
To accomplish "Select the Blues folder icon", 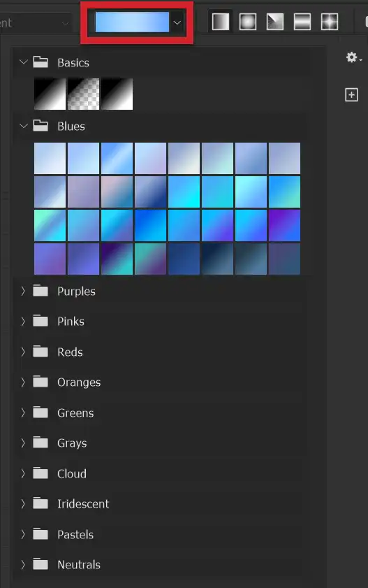I will point(41,126).
